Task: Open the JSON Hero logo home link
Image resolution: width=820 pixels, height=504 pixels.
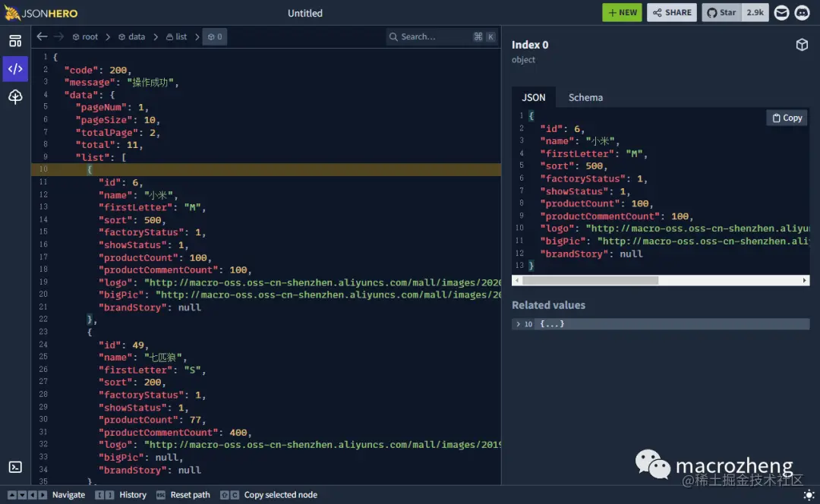Action: click(41, 13)
